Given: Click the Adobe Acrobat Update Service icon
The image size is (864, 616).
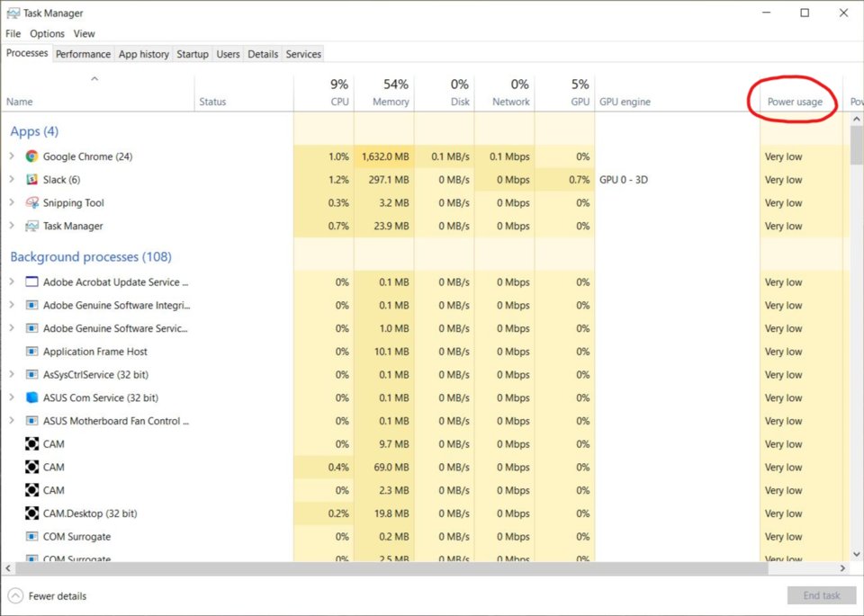Looking at the screenshot, I should [x=32, y=282].
